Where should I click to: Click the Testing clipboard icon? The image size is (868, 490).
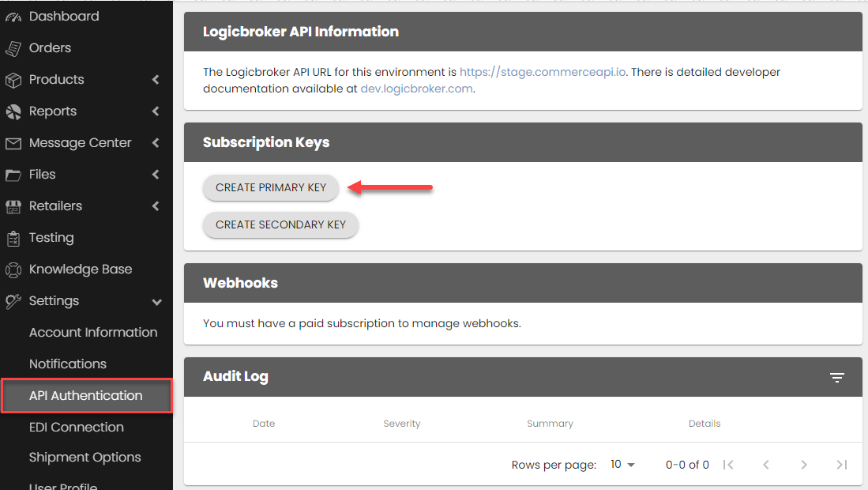13,238
